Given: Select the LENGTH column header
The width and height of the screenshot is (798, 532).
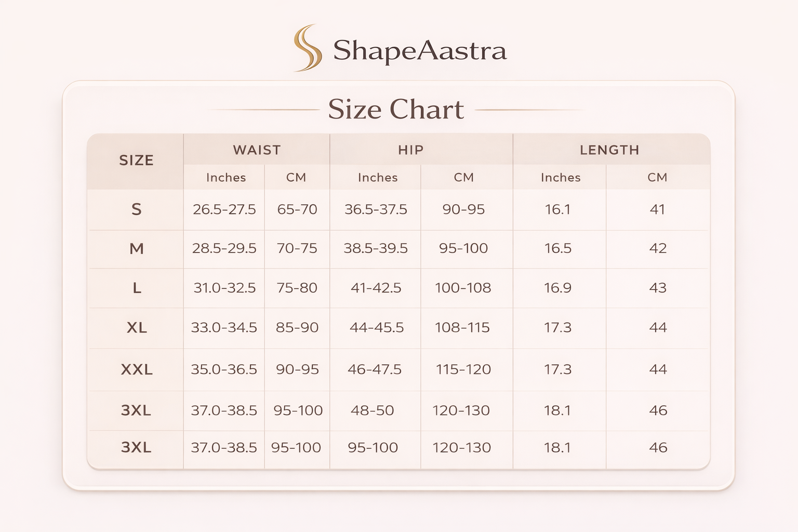Looking at the screenshot, I should (x=609, y=150).
